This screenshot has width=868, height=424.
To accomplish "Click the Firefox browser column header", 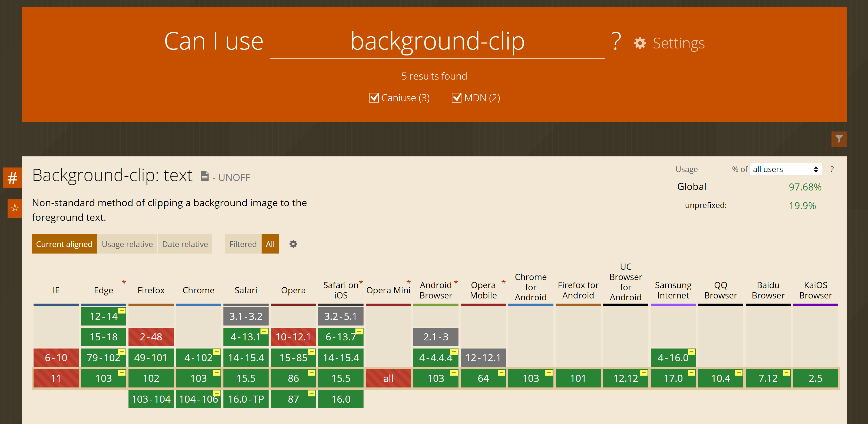I will point(151,290).
